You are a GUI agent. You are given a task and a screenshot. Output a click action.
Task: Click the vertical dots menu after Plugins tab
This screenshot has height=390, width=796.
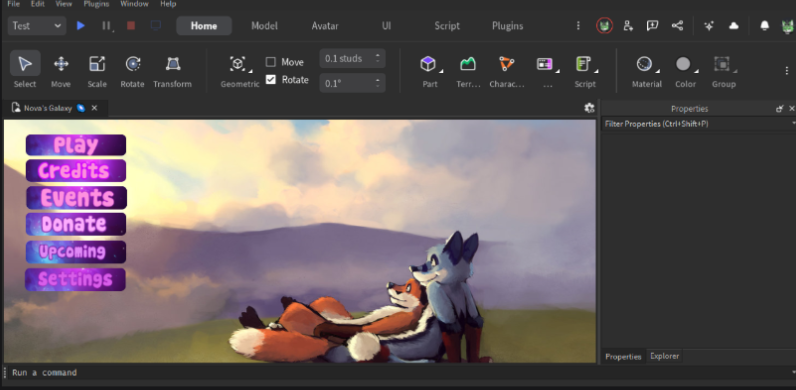[578, 25]
